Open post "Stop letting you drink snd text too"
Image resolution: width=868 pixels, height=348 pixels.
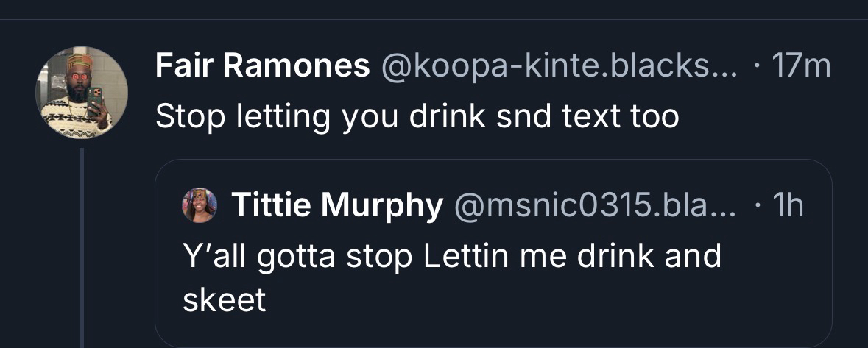point(417,116)
